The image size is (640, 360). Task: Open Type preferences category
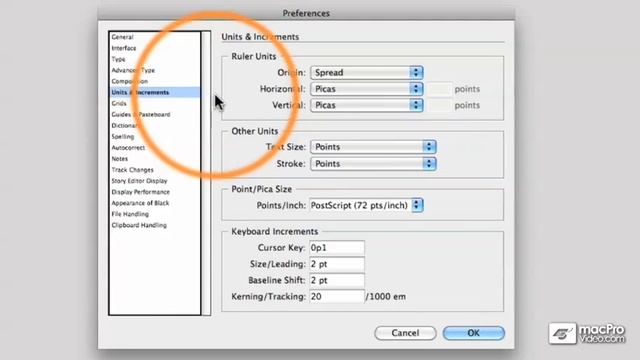(x=155, y=59)
